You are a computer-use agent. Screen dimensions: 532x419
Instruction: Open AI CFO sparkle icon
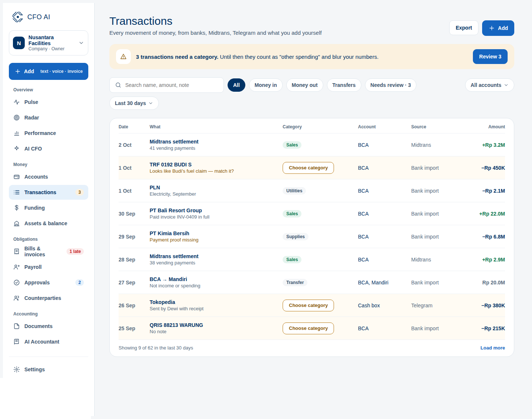point(17,149)
